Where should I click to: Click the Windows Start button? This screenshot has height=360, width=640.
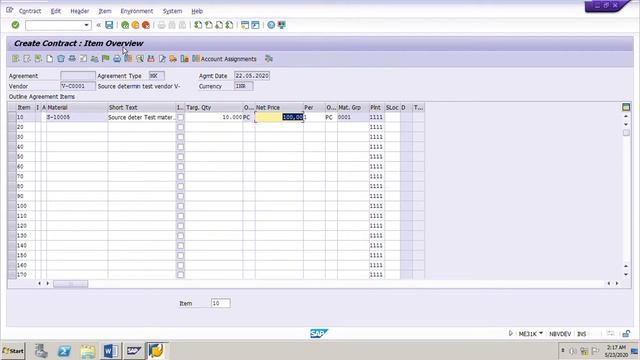click(x=13, y=351)
